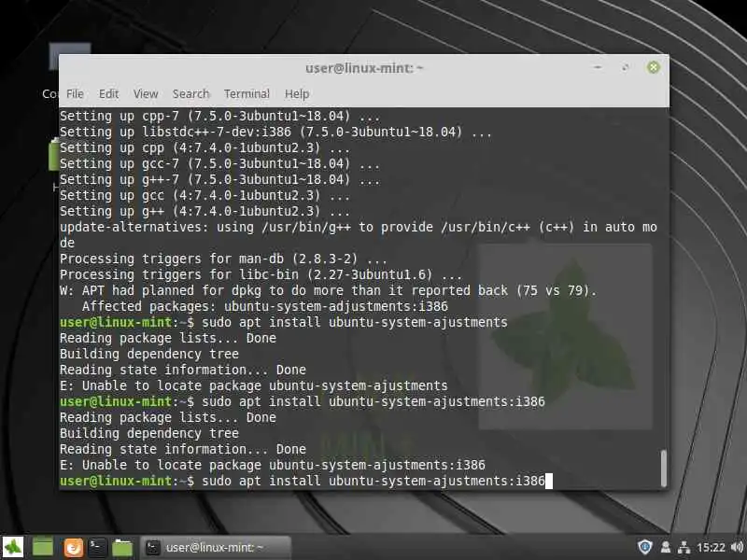Open the File menu
Image resolution: width=747 pixels, height=560 pixels.
(x=75, y=94)
